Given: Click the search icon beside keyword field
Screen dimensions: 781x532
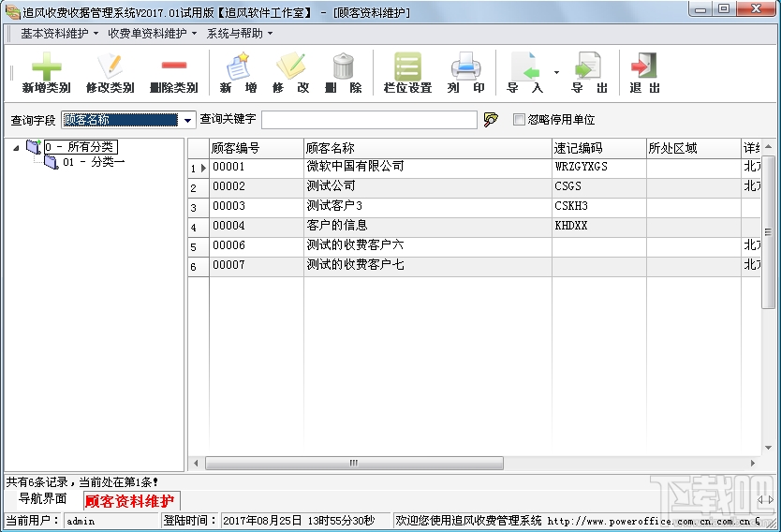Looking at the screenshot, I should point(491,120).
